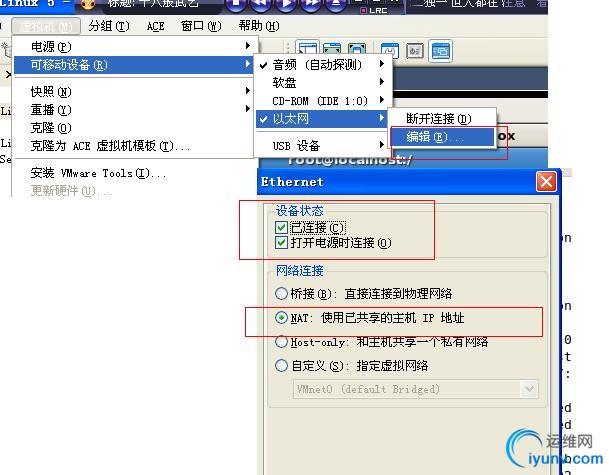Screen dimensions: 609x475
Task: Open the 分组(T) menu
Action: tap(109, 26)
